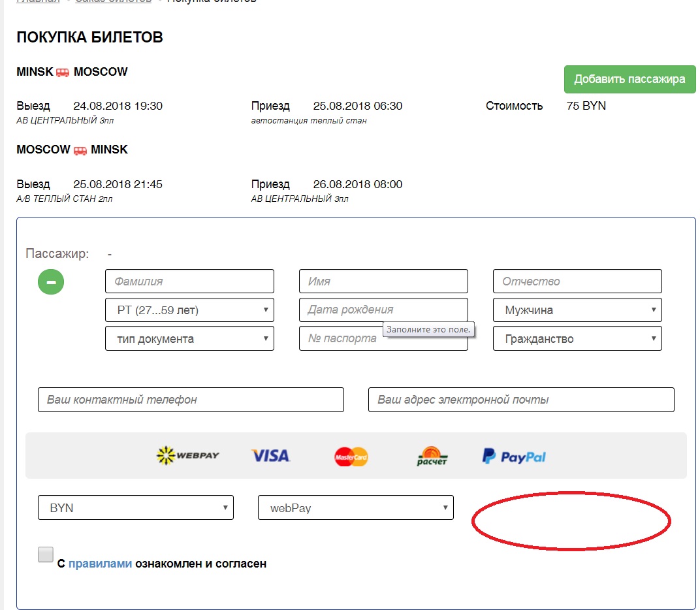The height and width of the screenshot is (610, 700).
Task: Focus the Фамилия input field
Action: tap(190, 281)
